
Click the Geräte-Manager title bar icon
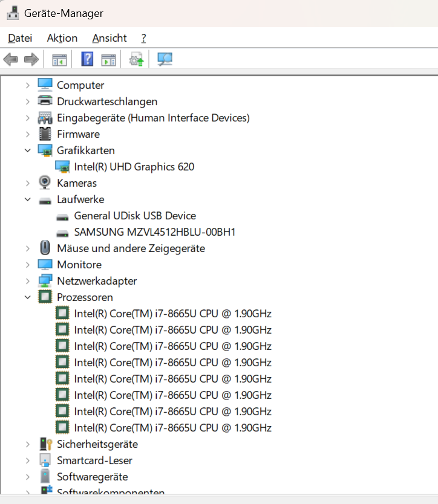point(13,13)
